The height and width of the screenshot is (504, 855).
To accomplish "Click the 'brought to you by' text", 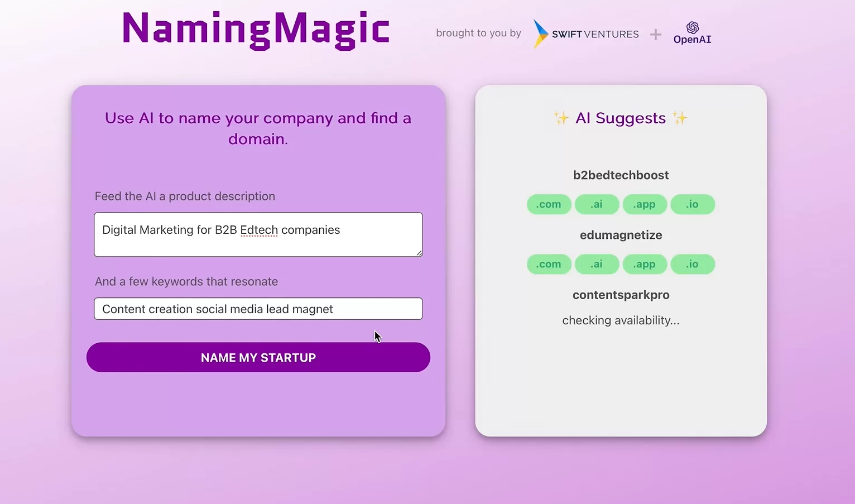I will 478,33.
